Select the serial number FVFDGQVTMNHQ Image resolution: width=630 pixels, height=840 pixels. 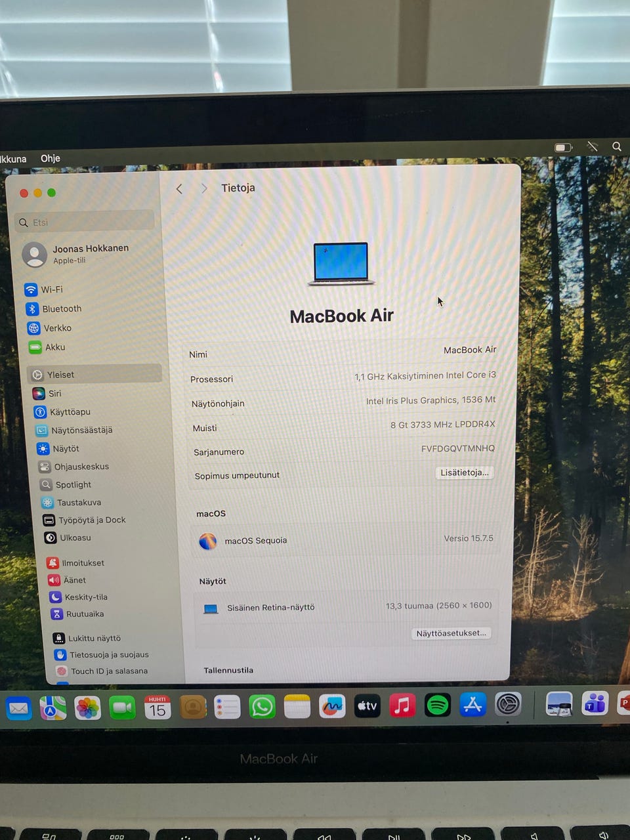point(458,448)
